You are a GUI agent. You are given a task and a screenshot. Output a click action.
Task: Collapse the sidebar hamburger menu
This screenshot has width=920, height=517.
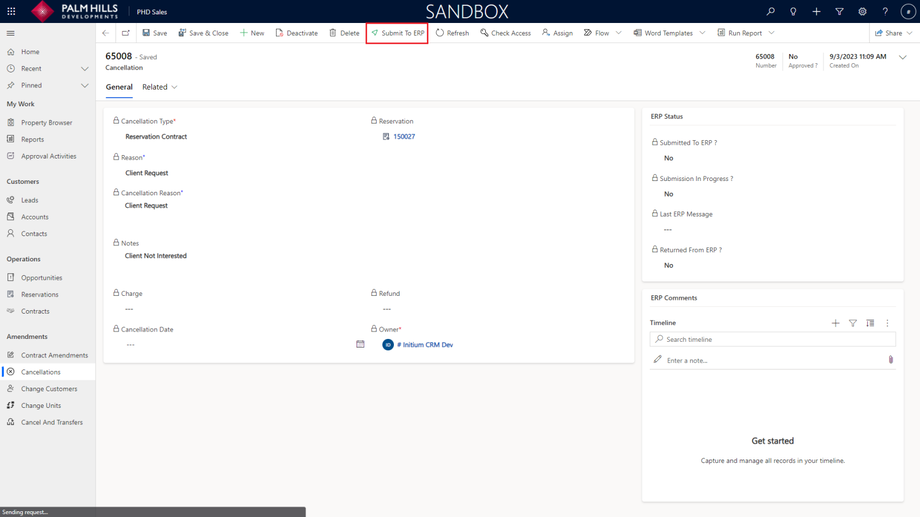[11, 33]
